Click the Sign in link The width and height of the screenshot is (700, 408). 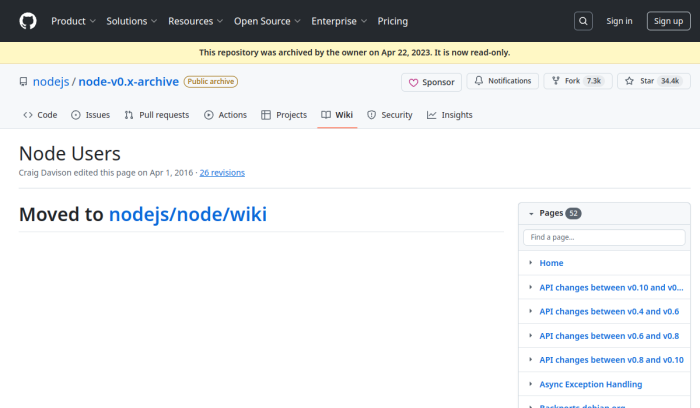tap(619, 21)
